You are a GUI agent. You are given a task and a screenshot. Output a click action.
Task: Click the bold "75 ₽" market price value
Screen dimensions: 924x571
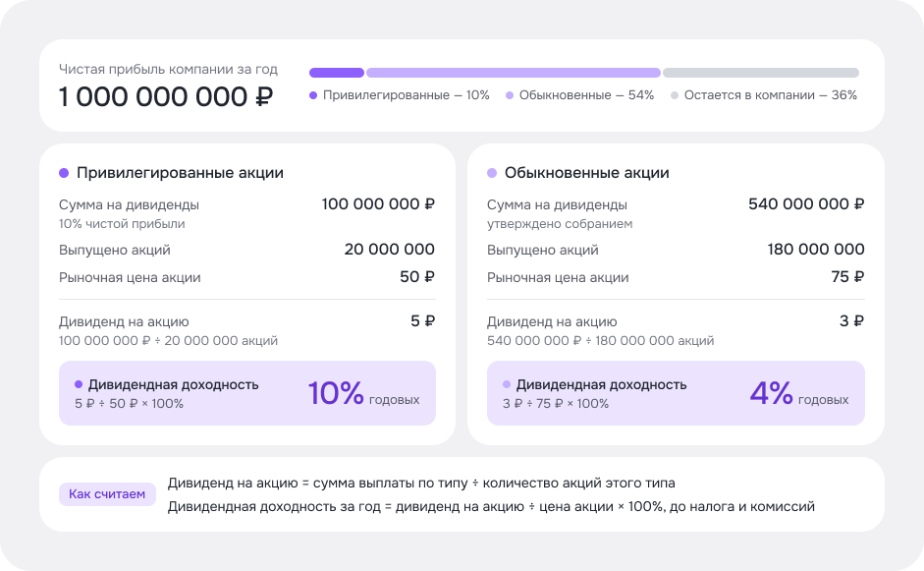pyautogui.click(x=847, y=276)
